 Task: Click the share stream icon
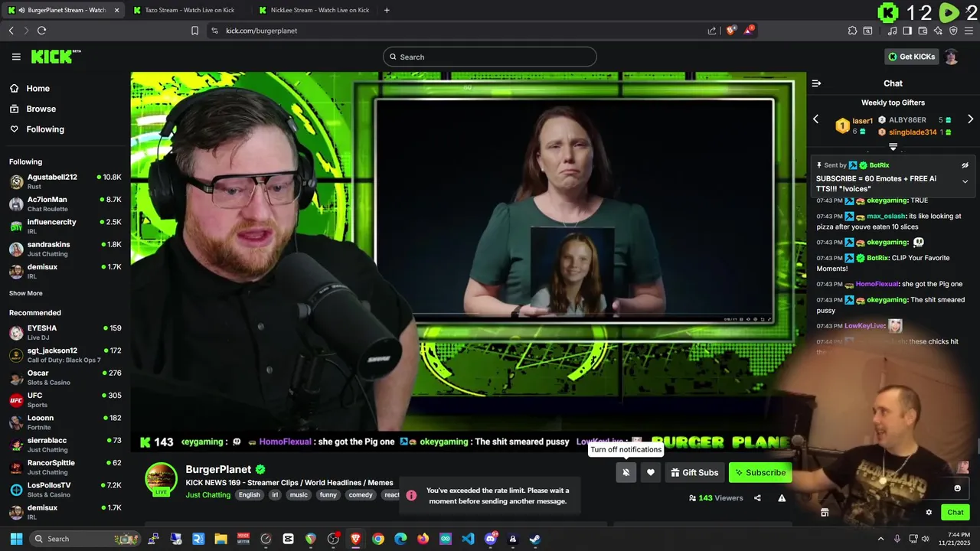757,498
